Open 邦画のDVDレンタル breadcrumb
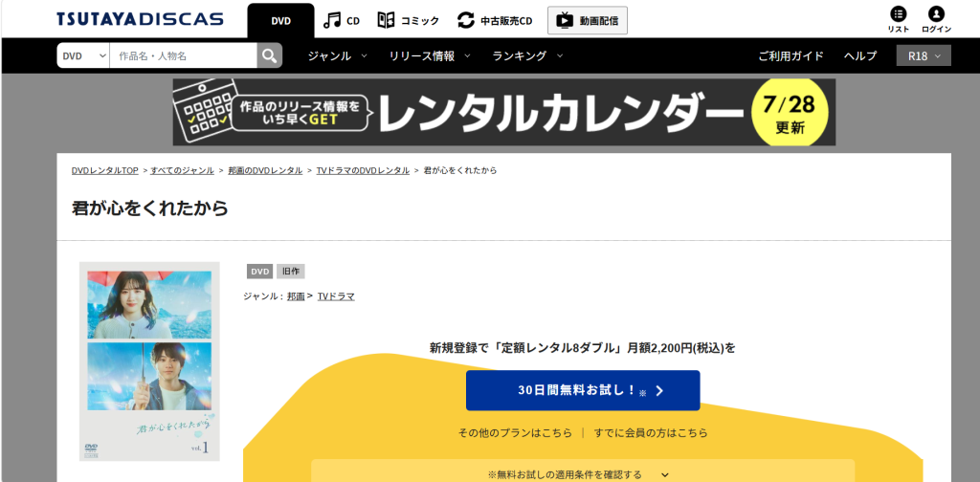 coord(265,170)
